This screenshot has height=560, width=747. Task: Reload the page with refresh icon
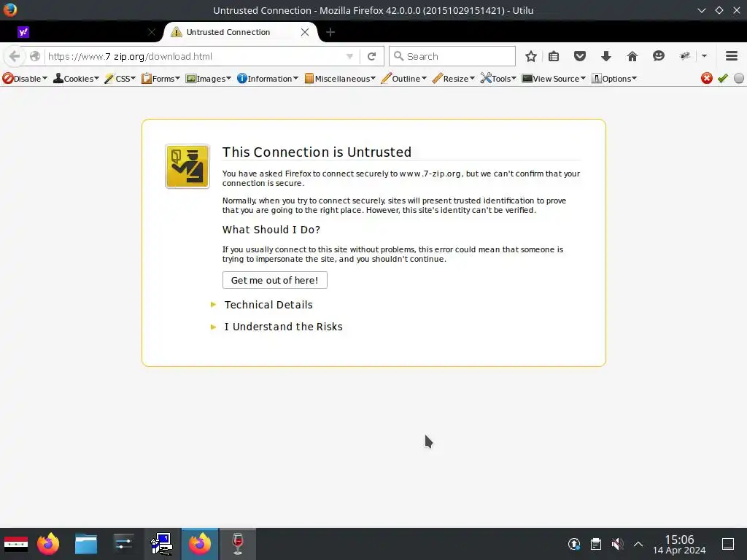[x=371, y=56]
